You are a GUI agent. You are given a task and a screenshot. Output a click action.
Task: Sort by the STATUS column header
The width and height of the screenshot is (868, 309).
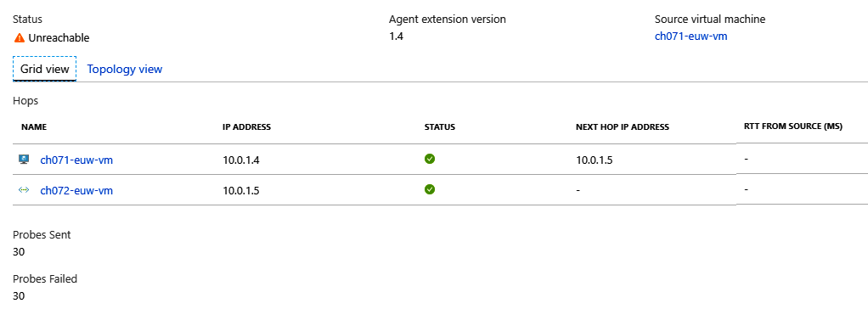pyautogui.click(x=440, y=126)
